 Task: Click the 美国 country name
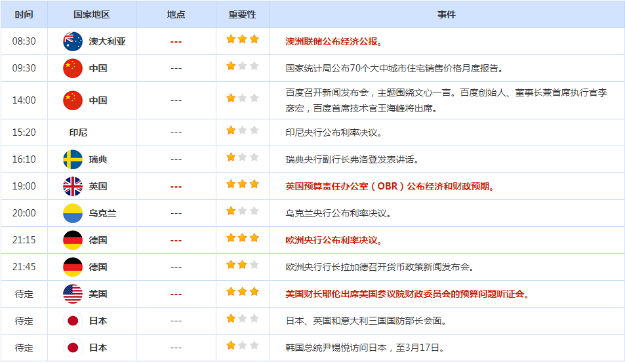98,294
